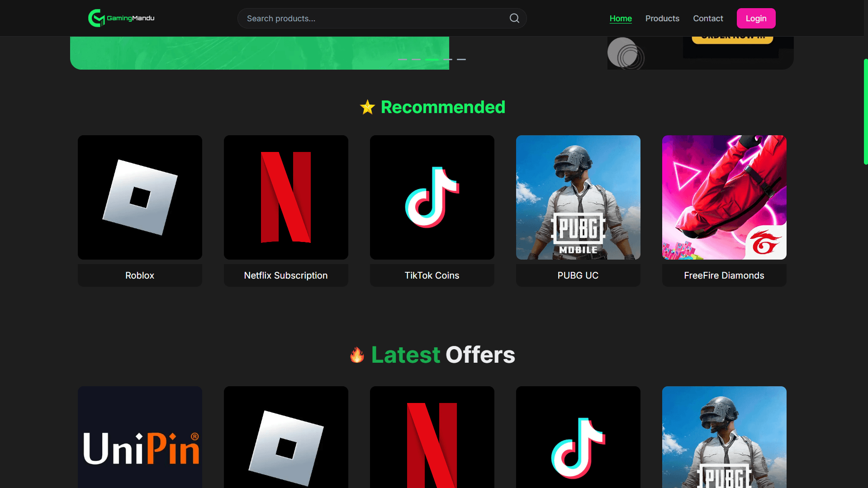This screenshot has width=868, height=488.
Task: Open the Roblox card in Latest Offers
Action: [x=286, y=437]
